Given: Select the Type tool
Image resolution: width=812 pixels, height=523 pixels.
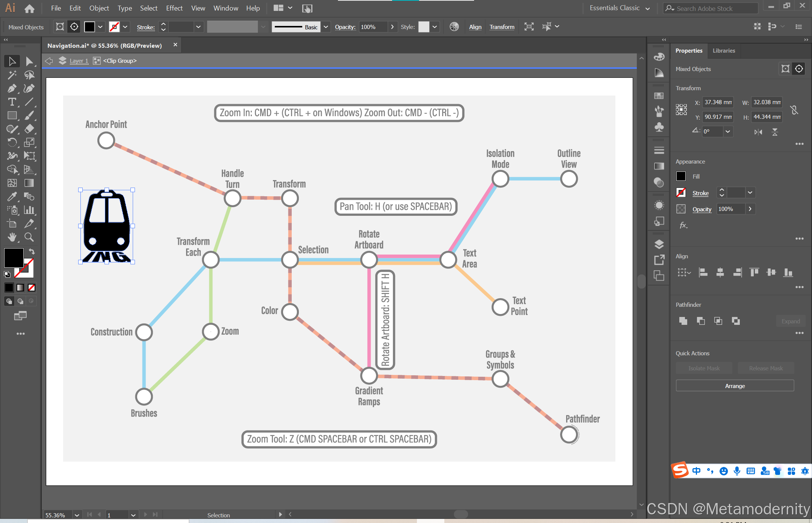Looking at the screenshot, I should tap(12, 102).
